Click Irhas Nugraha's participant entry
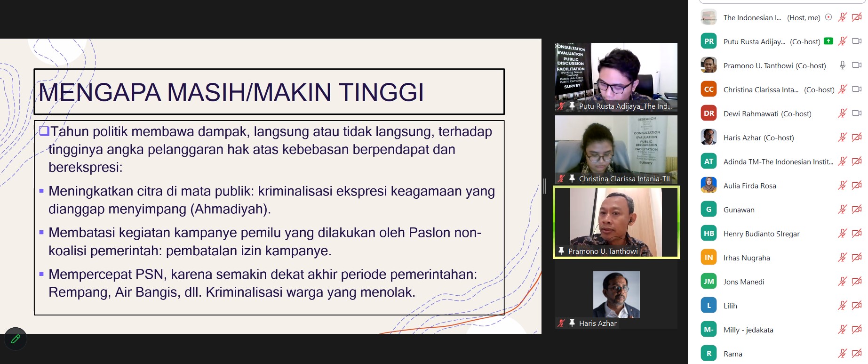Image resolution: width=868 pixels, height=364 pixels. (747, 258)
